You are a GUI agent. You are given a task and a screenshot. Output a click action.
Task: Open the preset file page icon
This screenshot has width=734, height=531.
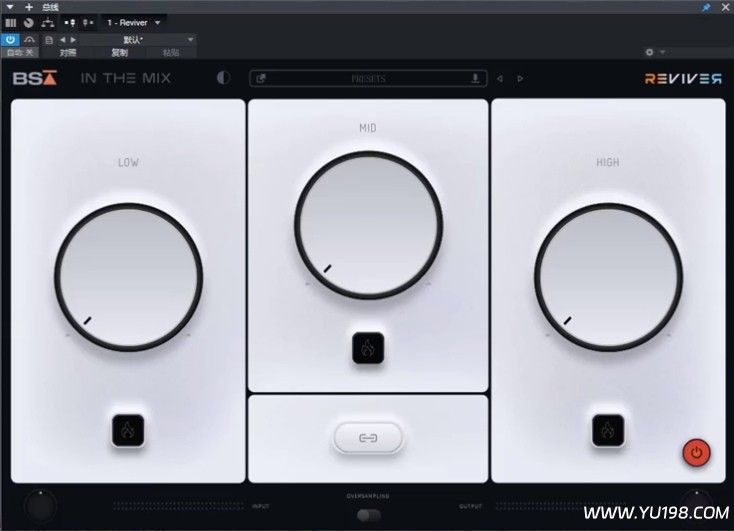[x=49, y=40]
